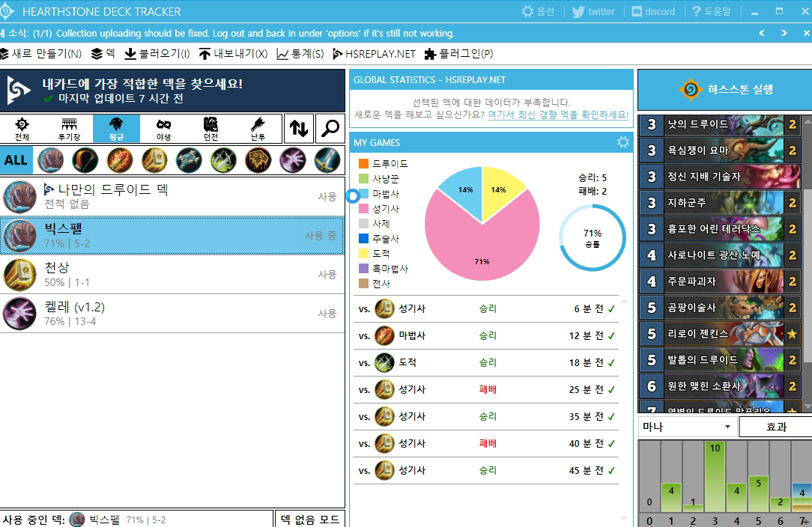Filter decks by the Mage class icon
The width and height of the screenshot is (812, 527).
120,159
